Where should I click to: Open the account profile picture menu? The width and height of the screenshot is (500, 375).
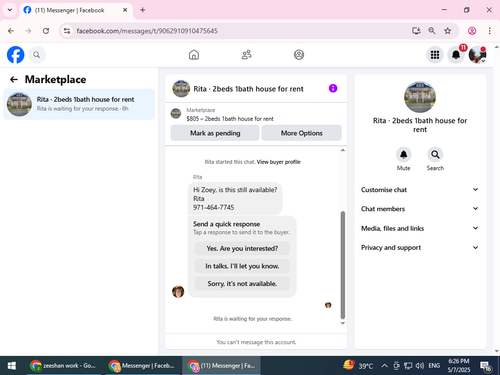coord(477,55)
